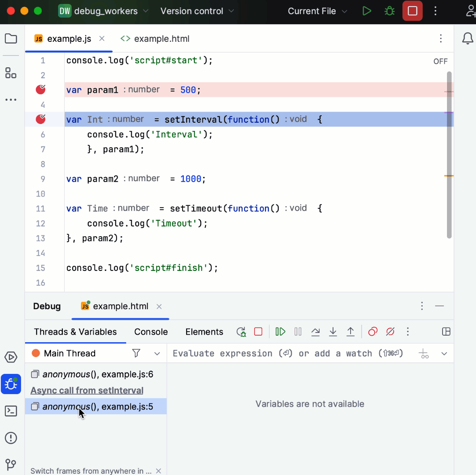Stop the debug session with red square icon

259,332
